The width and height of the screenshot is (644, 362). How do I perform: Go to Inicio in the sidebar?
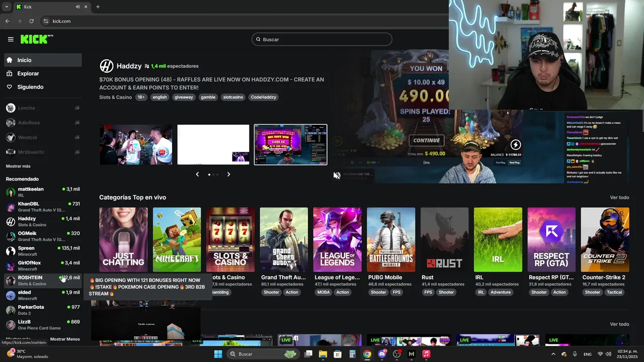point(43,60)
